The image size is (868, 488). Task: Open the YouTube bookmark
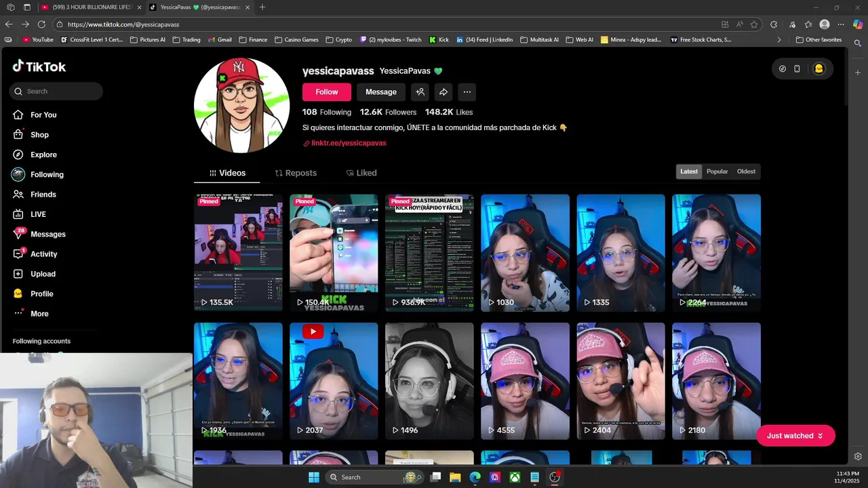tap(38, 39)
